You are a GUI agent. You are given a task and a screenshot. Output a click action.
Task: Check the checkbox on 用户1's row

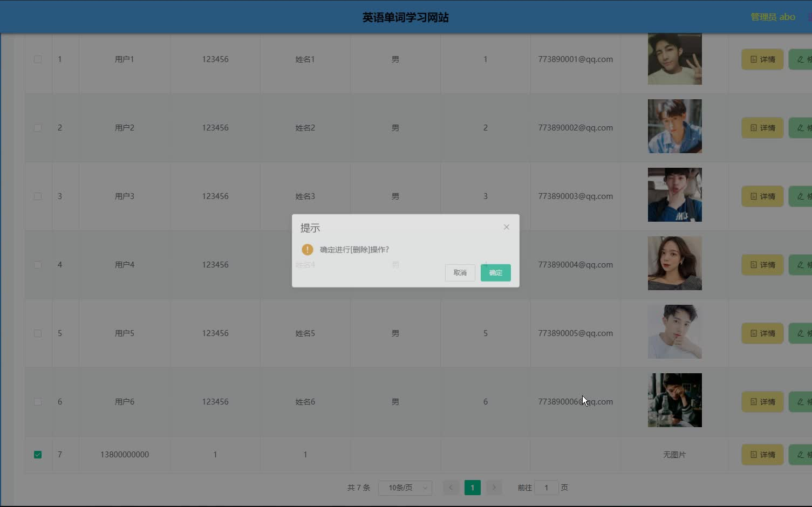pyautogui.click(x=37, y=59)
